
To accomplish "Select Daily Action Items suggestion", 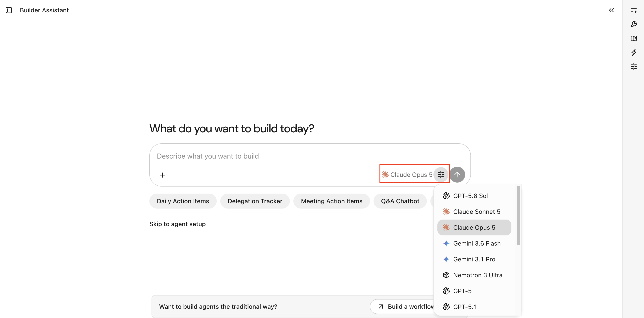I will pyautogui.click(x=183, y=201).
